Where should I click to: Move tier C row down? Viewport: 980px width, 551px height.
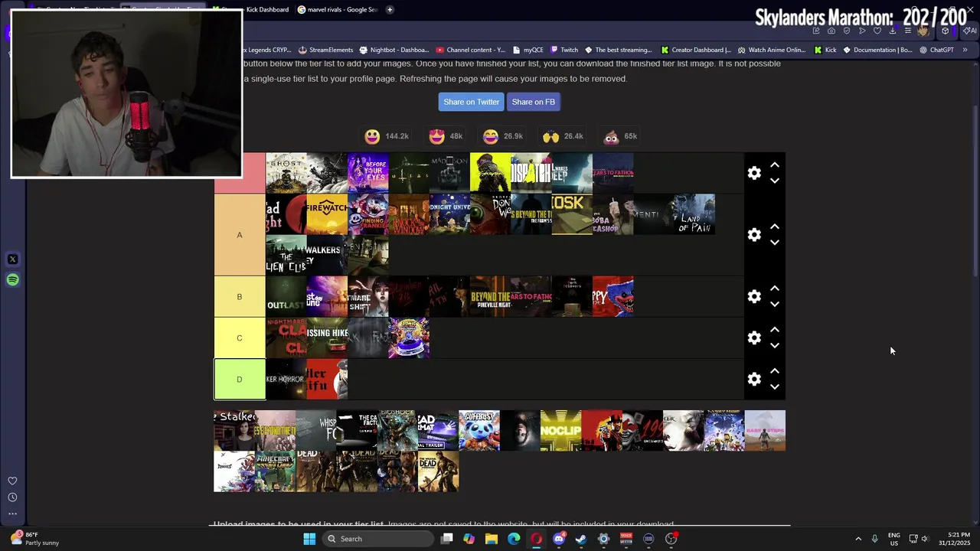tap(775, 346)
